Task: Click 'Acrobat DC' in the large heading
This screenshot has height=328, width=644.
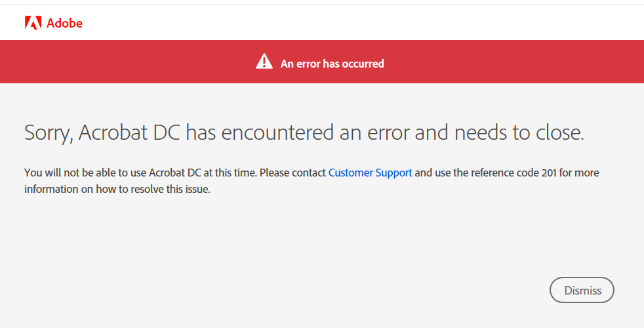Action: click(x=129, y=133)
